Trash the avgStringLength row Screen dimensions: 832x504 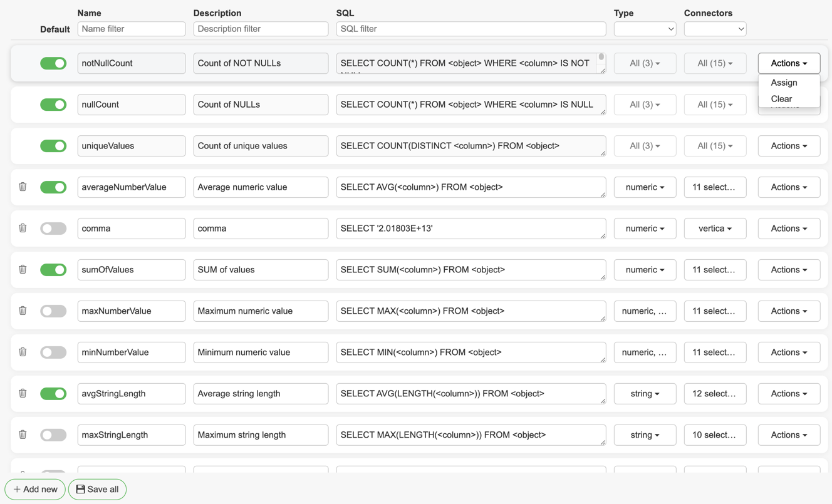coord(23,393)
